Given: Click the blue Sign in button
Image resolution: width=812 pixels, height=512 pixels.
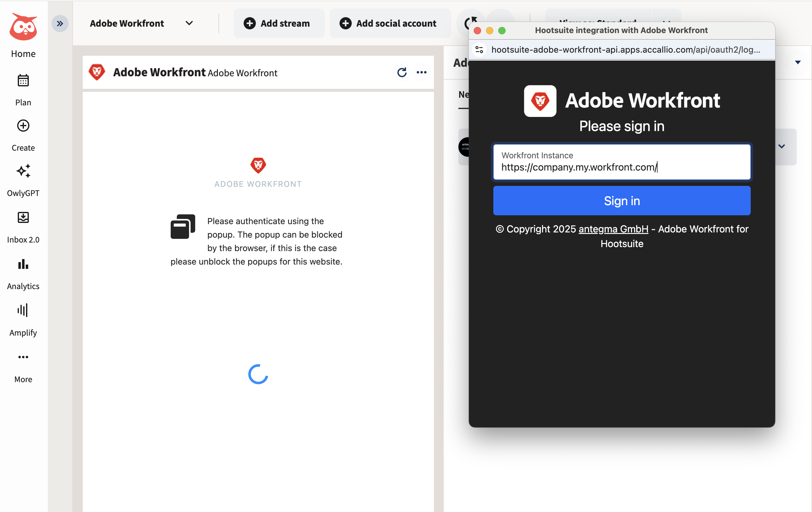Looking at the screenshot, I should coord(621,201).
